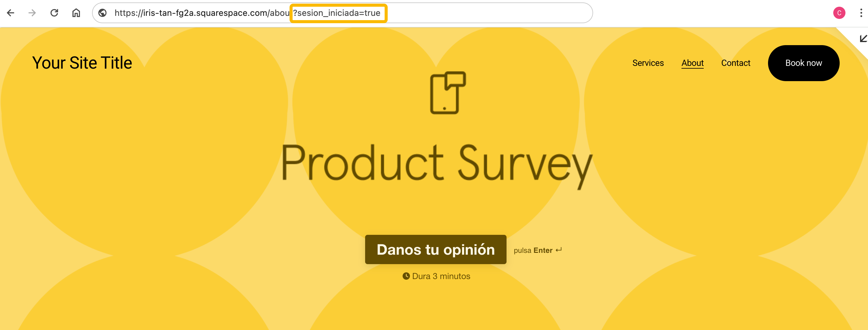Open the About navigation link
This screenshot has width=868, height=330.
[x=692, y=63]
